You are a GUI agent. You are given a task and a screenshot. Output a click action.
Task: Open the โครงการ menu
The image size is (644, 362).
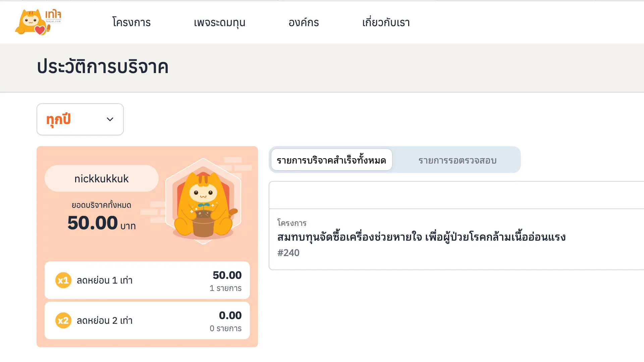click(131, 22)
